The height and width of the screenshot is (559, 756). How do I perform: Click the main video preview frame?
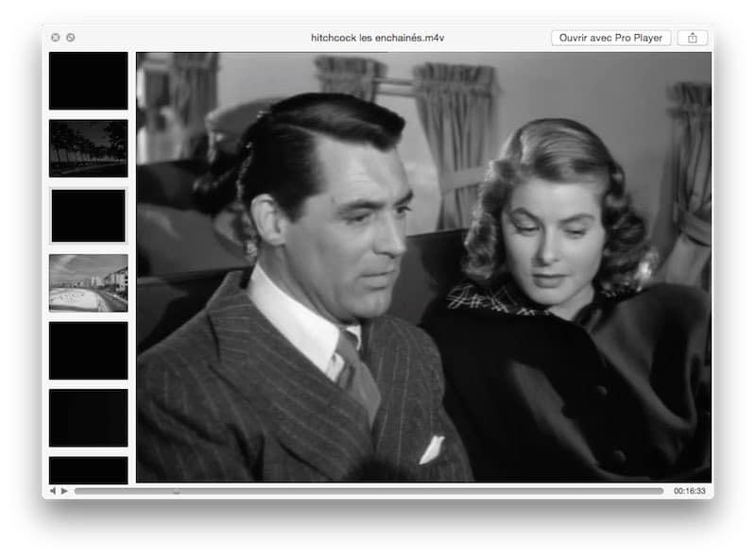click(423, 267)
